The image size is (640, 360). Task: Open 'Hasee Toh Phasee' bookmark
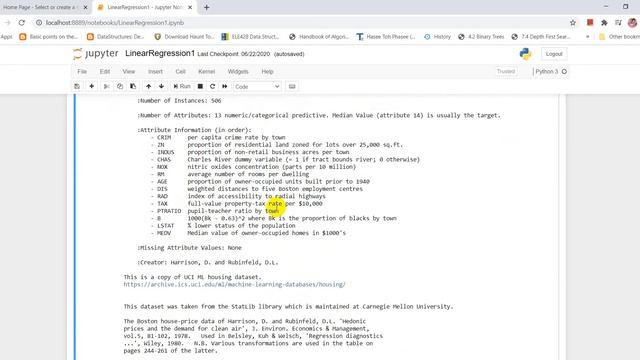(x=386, y=37)
